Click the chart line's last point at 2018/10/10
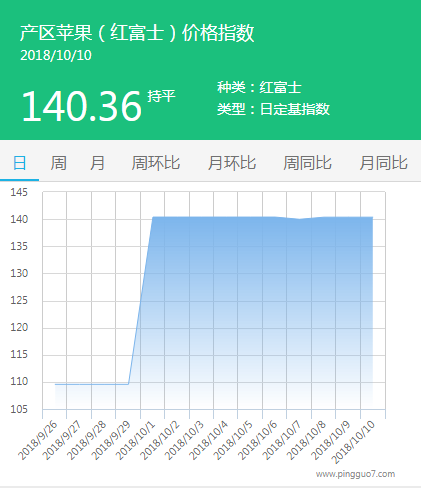Image resolution: width=421 pixels, height=488 pixels. (x=373, y=217)
